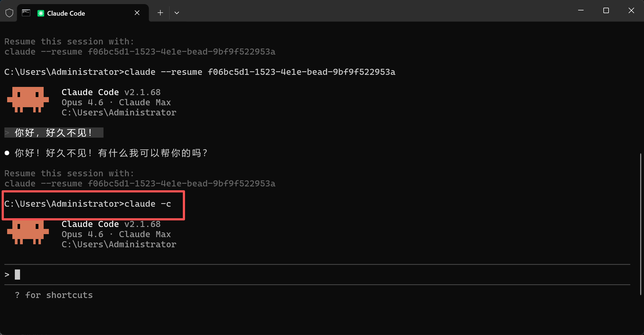Click the upper orange Claude mascot logo
The image size is (644, 335).
pyautogui.click(x=28, y=100)
